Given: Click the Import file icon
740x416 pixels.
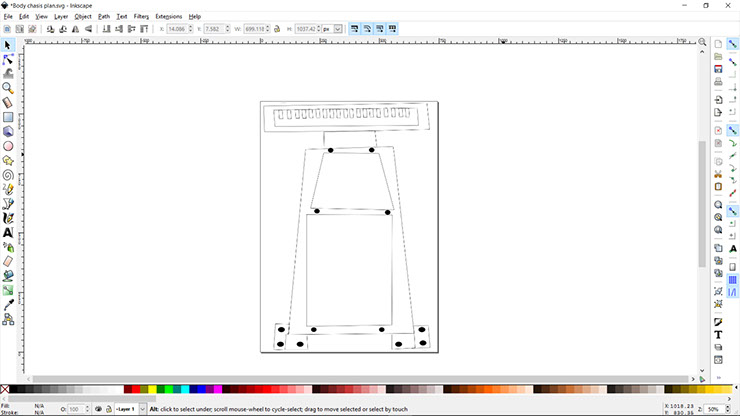Looking at the screenshot, I should click(x=718, y=100).
